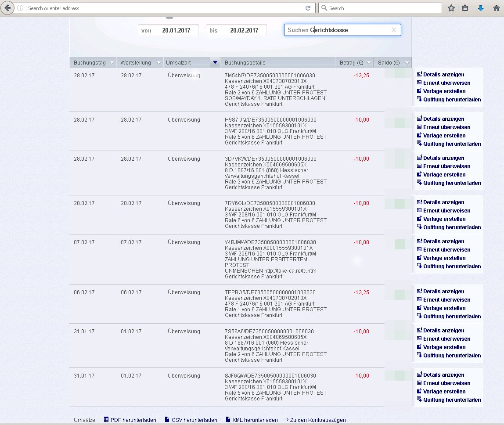The width and height of the screenshot is (504, 425).
Task: Go to the browser home icon
Action: pos(496,8)
